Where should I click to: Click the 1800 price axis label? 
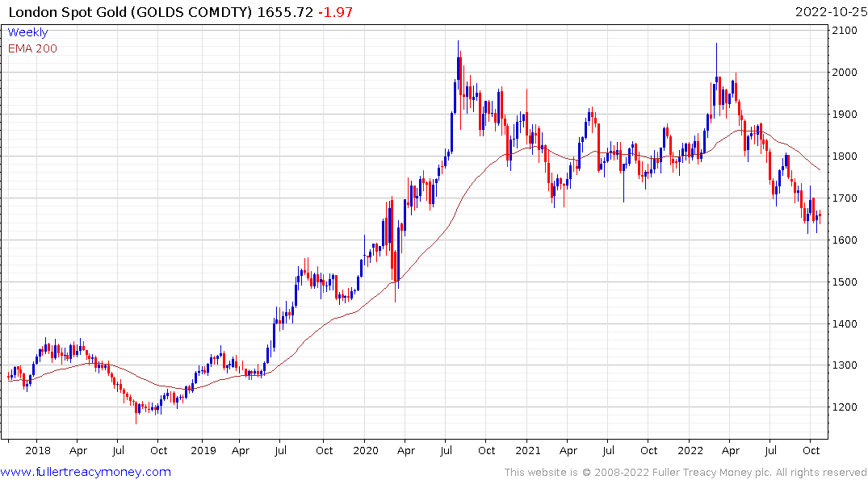point(845,156)
